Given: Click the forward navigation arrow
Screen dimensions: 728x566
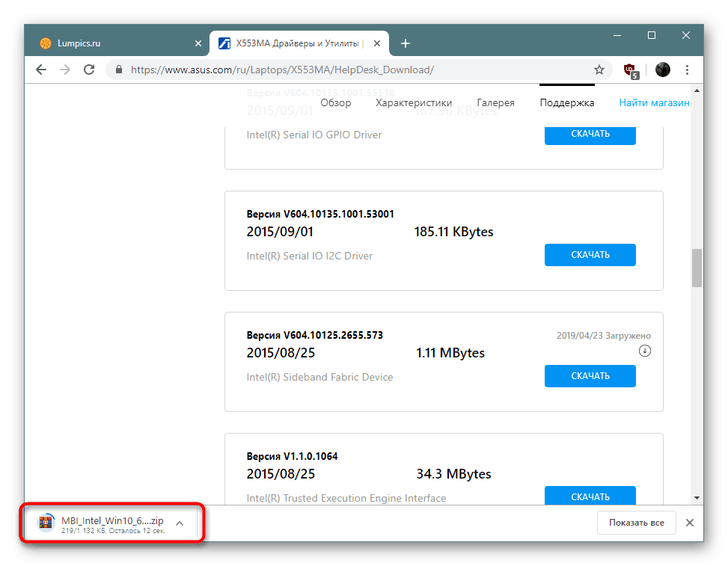Looking at the screenshot, I should (65, 70).
